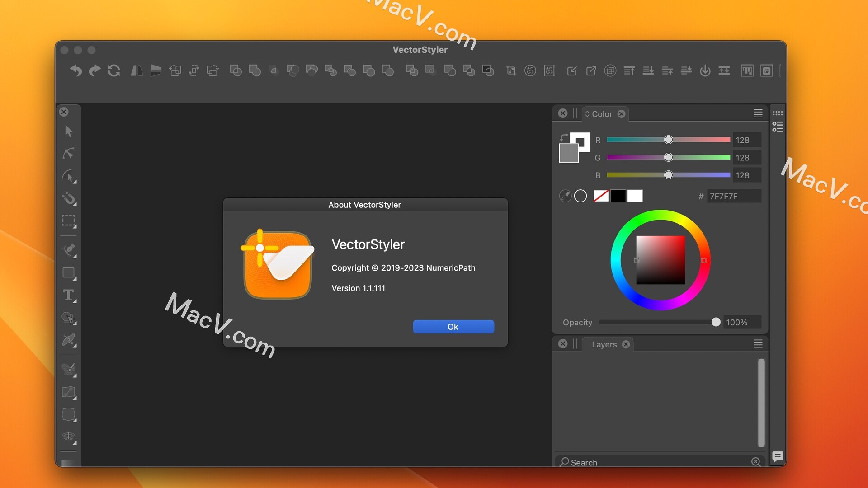
Task: Open the Layers panel options menu
Action: pyautogui.click(x=758, y=344)
